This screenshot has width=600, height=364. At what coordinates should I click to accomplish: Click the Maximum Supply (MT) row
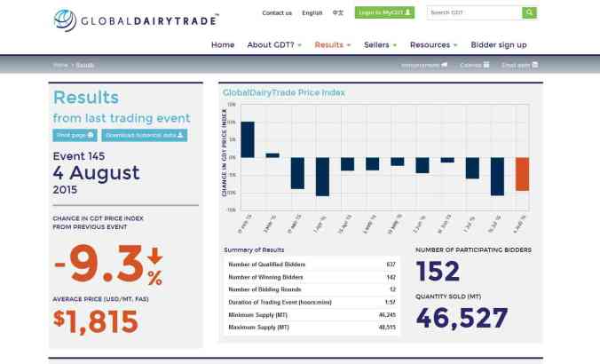coord(312,328)
